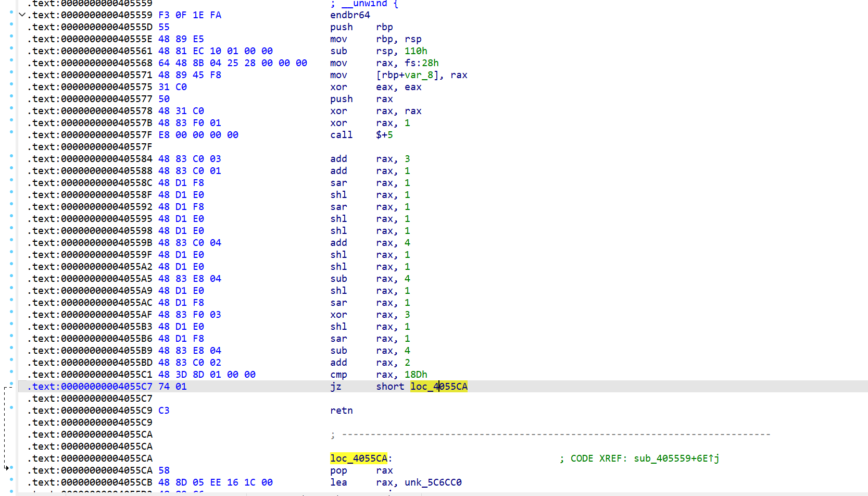This screenshot has width=868, height=496.
Task: Select address .text:00000000004055BD
Action: pyautogui.click(x=90, y=362)
